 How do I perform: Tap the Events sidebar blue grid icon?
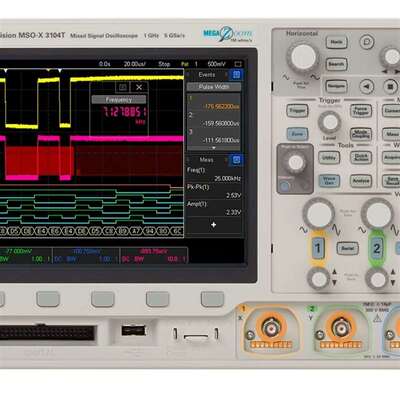[x=236, y=75]
